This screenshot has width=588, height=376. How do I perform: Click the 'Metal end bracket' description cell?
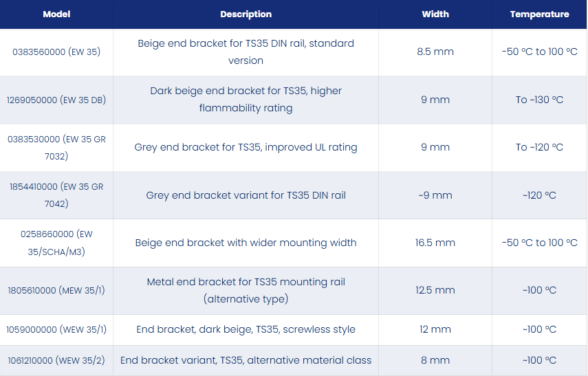tap(246, 291)
